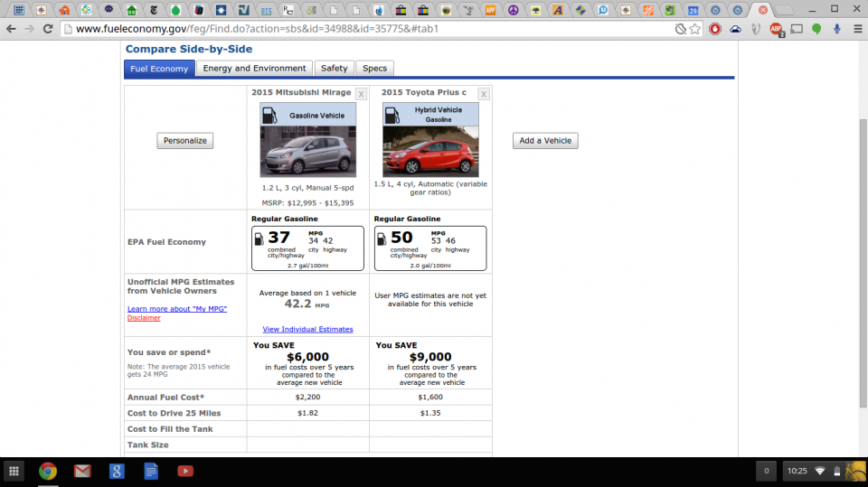Click the $6,000 savings figure

(x=307, y=357)
